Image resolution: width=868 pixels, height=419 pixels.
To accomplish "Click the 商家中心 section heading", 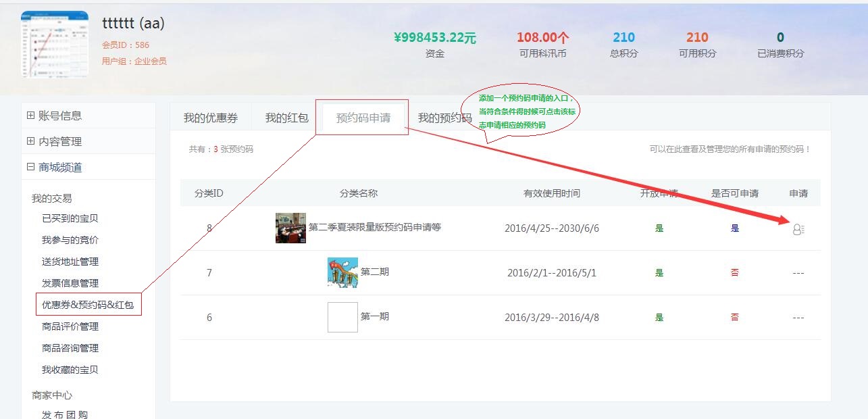I will pos(52,395).
